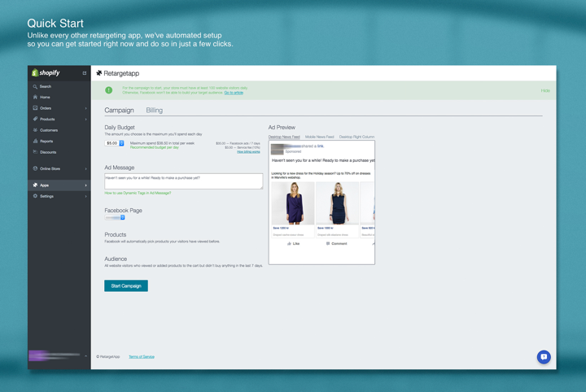Select Desktop News Feed preview tab
This screenshot has height=392, width=586.
click(284, 137)
